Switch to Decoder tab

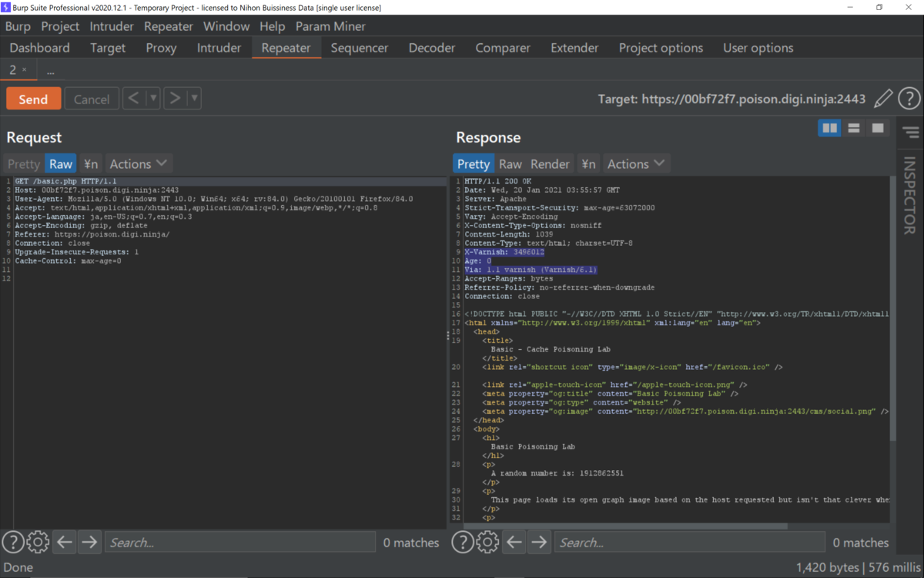point(432,48)
